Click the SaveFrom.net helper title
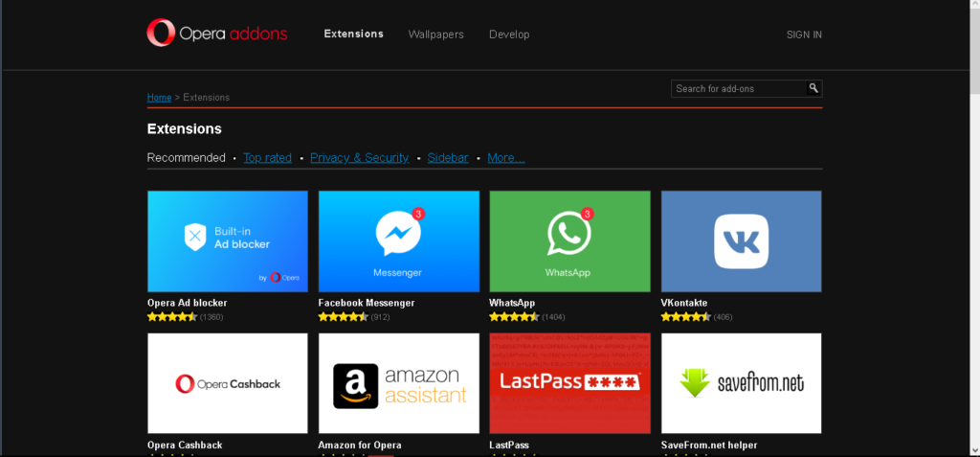The image size is (980, 457). (x=709, y=446)
